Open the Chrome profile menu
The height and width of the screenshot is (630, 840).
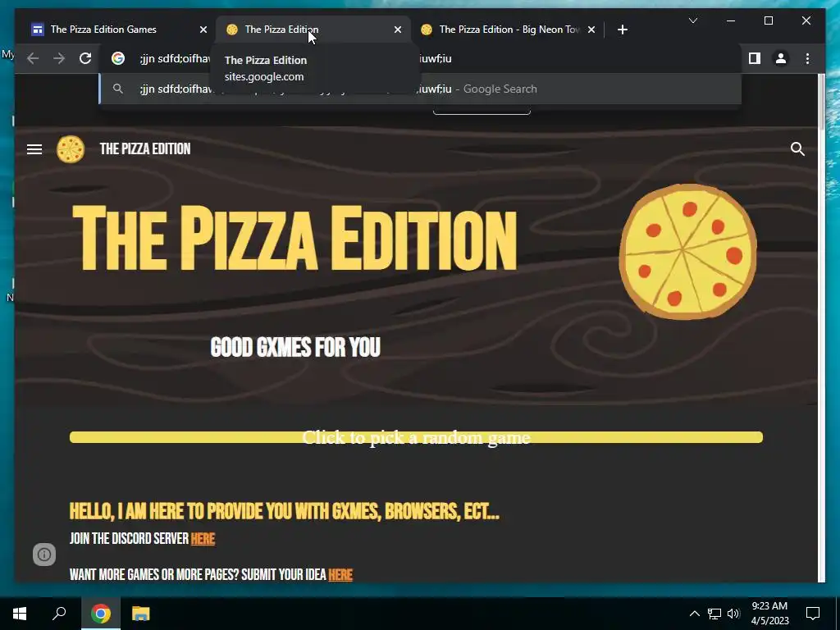(781, 58)
